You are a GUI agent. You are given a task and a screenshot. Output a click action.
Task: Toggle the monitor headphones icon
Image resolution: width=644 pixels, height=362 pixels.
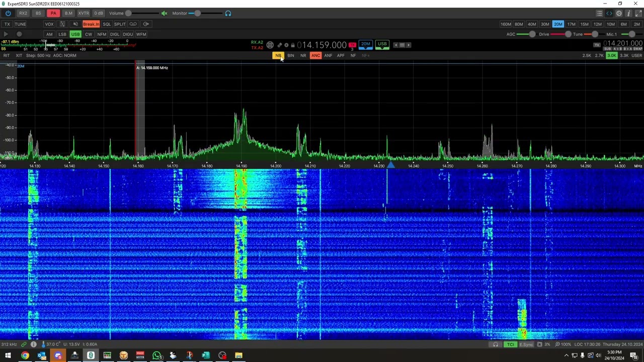pos(228,14)
